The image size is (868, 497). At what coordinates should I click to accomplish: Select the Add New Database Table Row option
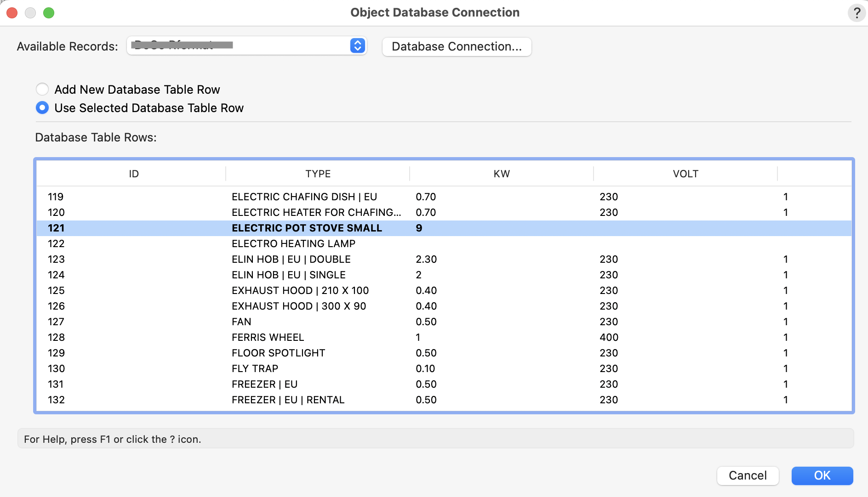click(x=42, y=89)
